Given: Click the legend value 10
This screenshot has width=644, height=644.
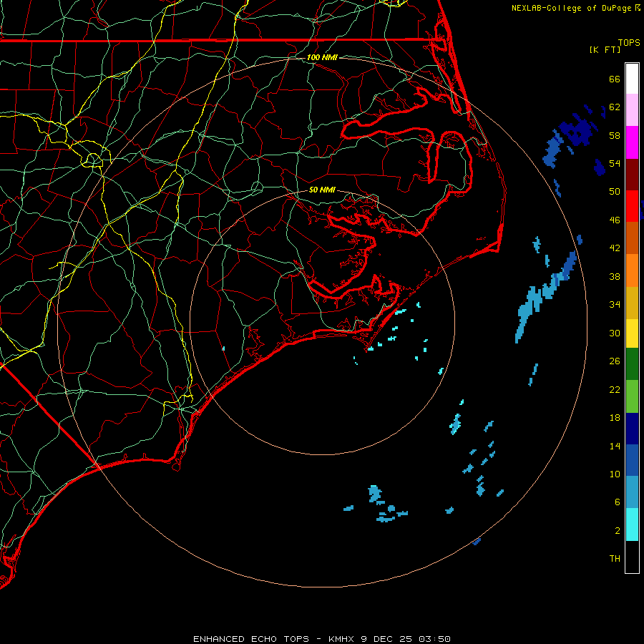Looking at the screenshot, I should pos(615,474).
